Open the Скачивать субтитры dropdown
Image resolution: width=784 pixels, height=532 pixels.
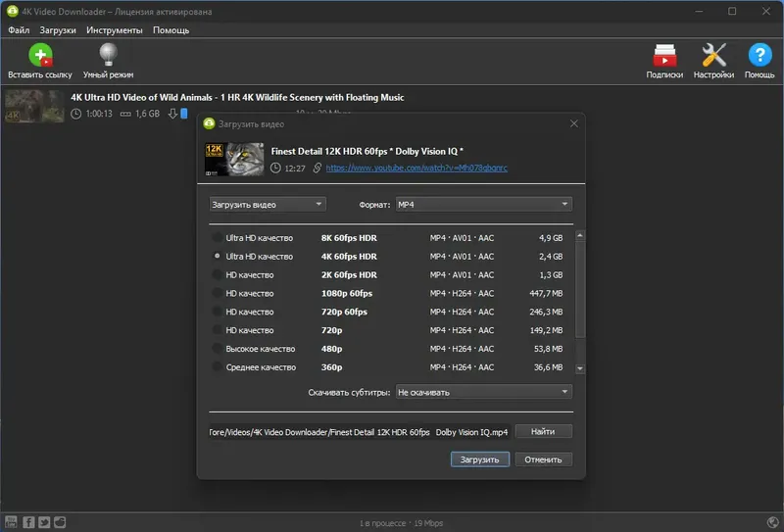[x=483, y=392]
